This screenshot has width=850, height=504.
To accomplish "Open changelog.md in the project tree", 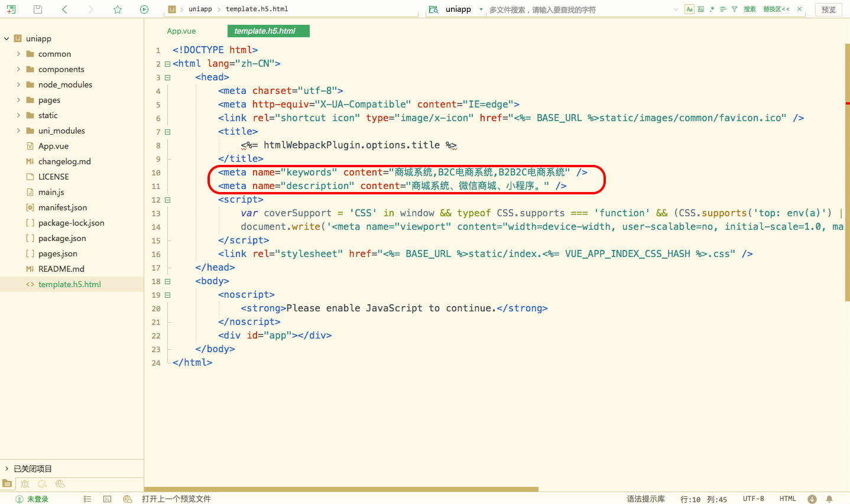I will tap(64, 161).
